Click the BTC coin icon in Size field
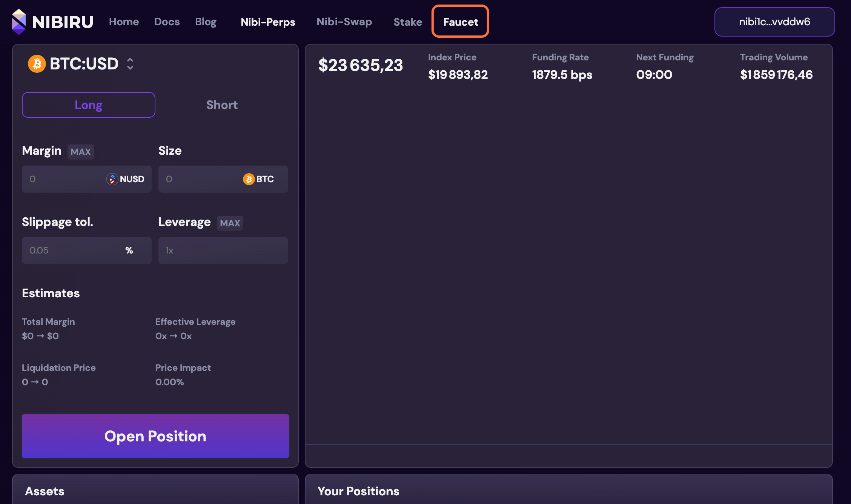This screenshot has width=851, height=504. coord(249,179)
